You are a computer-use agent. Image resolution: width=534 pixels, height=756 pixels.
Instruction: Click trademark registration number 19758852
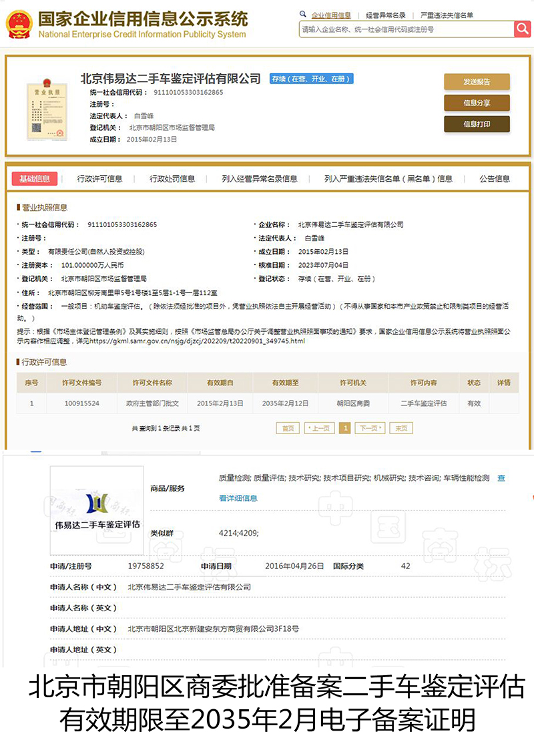coord(146,566)
